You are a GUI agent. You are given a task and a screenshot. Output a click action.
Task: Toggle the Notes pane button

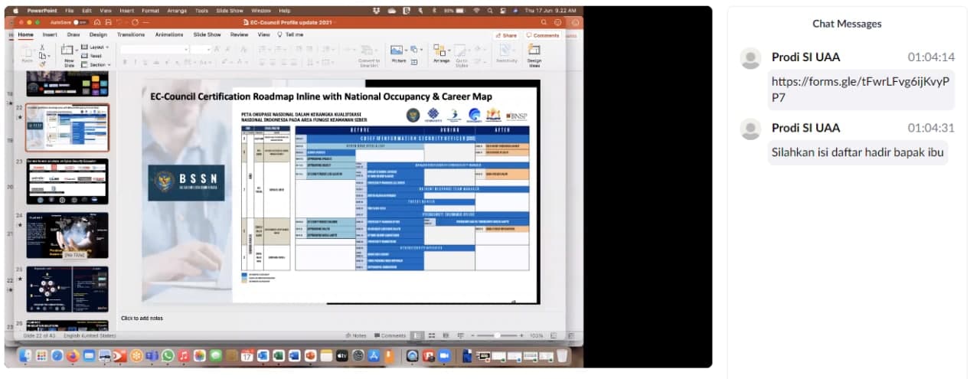[356, 335]
